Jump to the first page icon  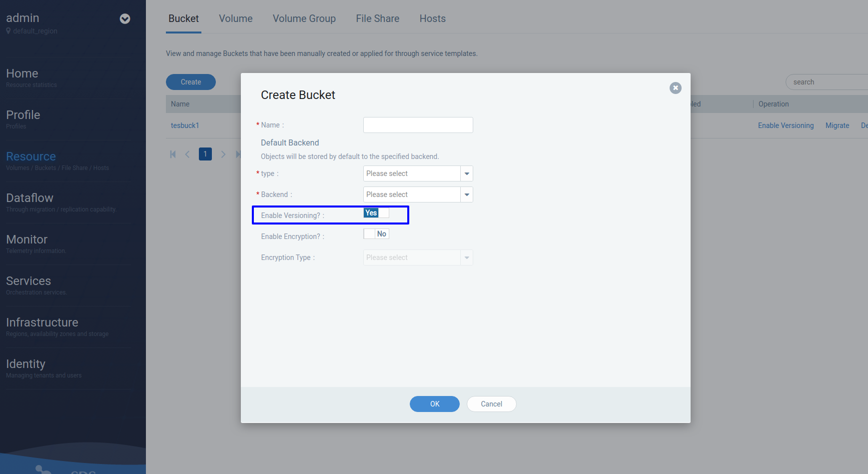pyautogui.click(x=172, y=154)
